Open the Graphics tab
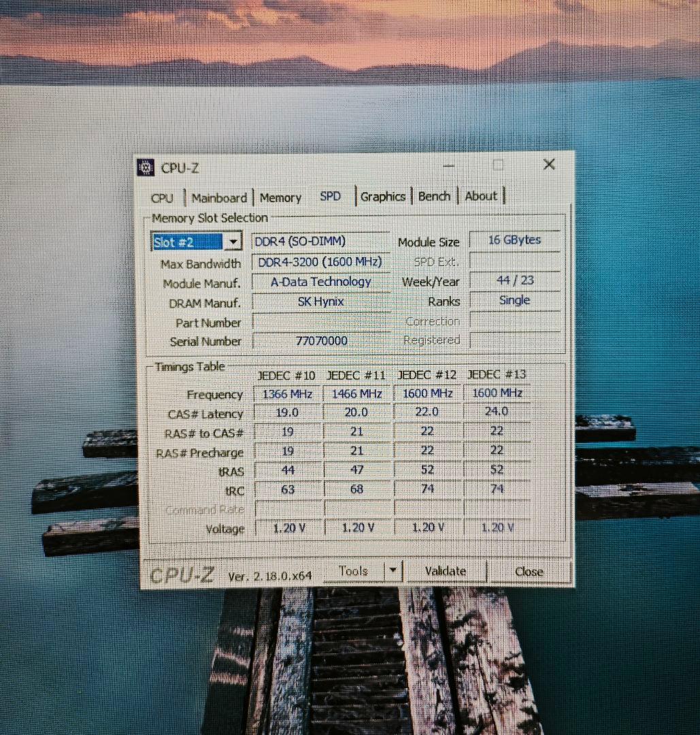 coord(383,197)
